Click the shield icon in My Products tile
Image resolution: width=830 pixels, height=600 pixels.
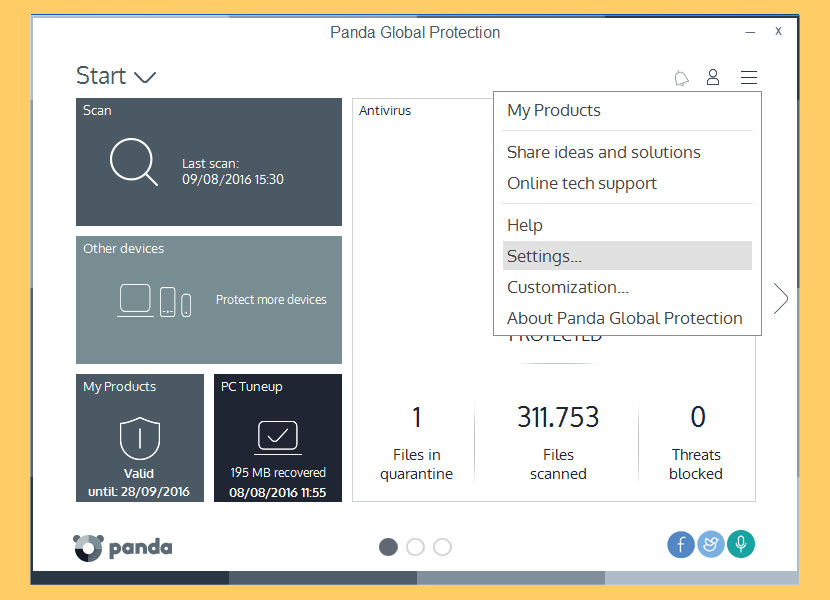pyautogui.click(x=139, y=436)
